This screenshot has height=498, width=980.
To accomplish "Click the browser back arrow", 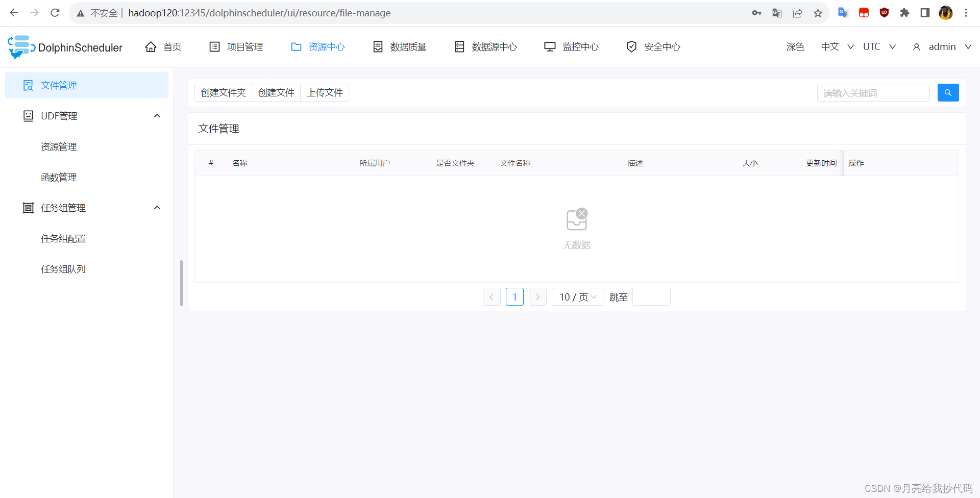I will tap(14, 13).
